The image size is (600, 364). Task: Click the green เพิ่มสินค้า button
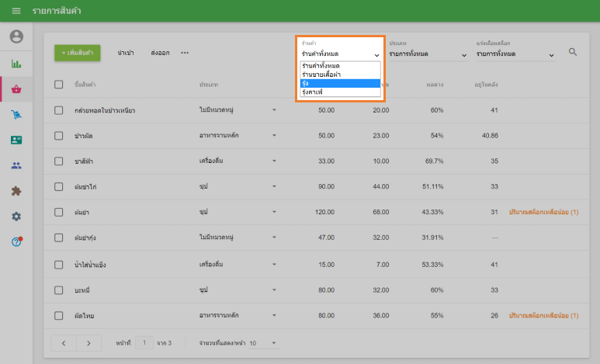77,53
